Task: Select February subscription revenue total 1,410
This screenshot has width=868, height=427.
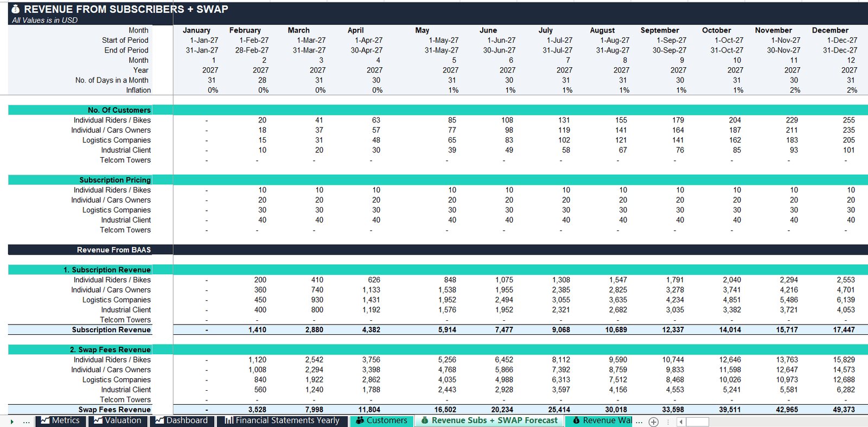Action: 257,330
